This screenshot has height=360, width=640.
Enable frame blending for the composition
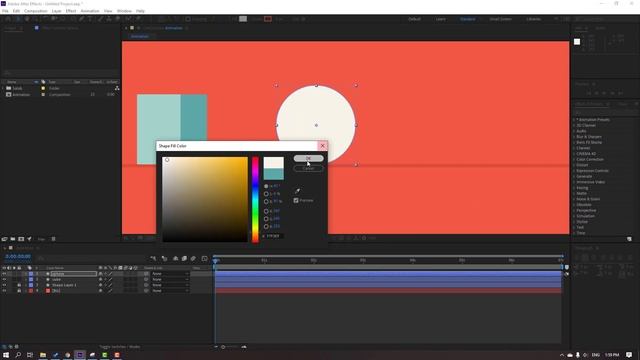coord(184,258)
